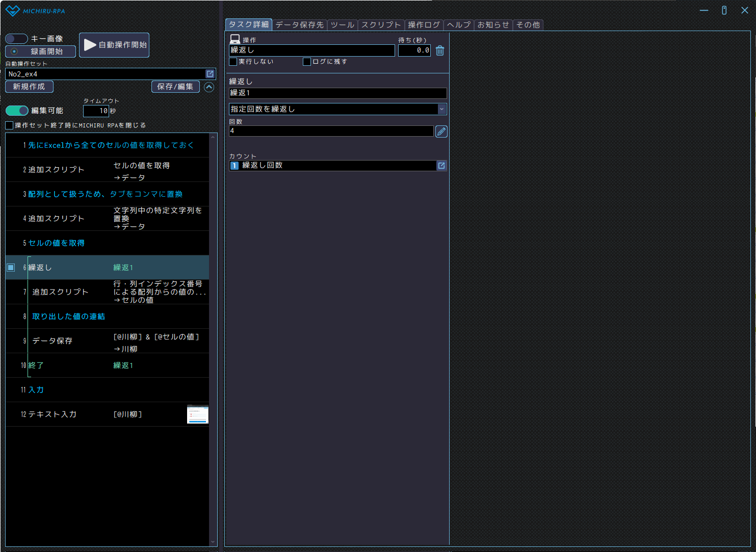The width and height of the screenshot is (756, 552).
Task: Click the 新規作成 button
Action: pos(29,87)
